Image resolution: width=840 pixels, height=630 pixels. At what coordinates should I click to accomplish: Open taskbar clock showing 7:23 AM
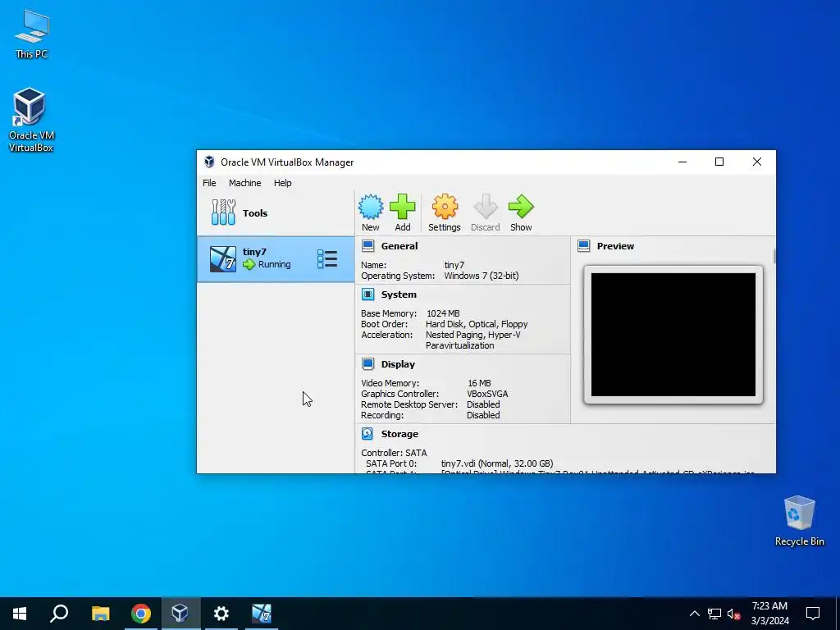point(769,614)
